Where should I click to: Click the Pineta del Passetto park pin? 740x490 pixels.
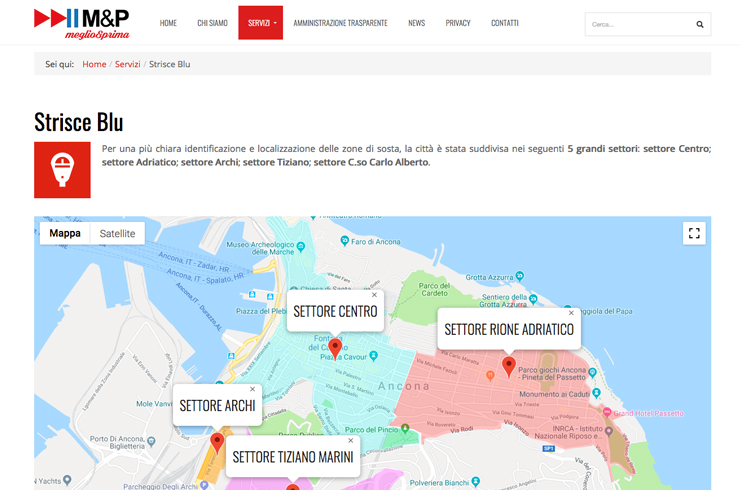click(592, 372)
